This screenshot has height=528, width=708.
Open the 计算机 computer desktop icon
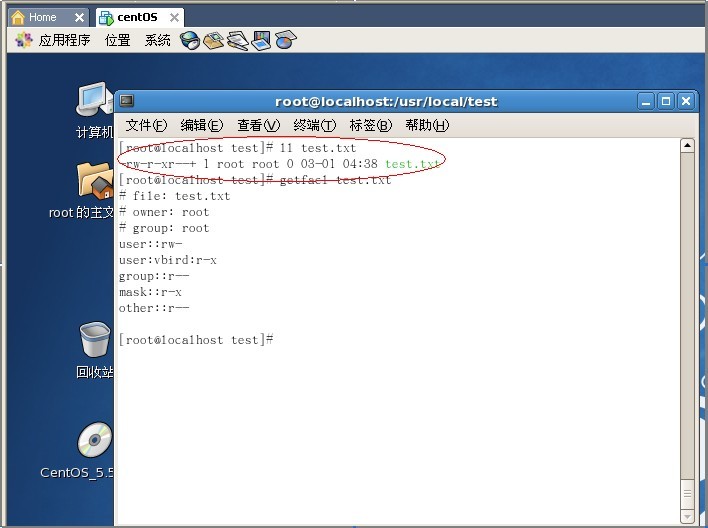(94, 110)
